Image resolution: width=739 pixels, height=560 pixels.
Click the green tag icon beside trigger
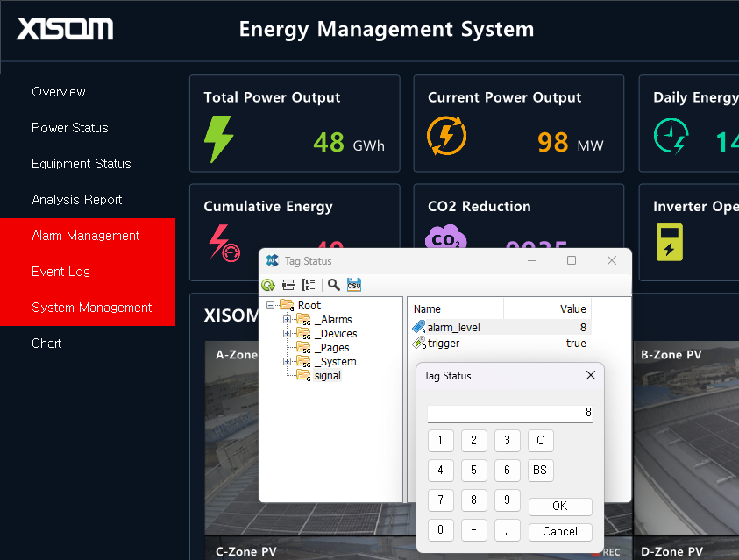click(x=418, y=343)
